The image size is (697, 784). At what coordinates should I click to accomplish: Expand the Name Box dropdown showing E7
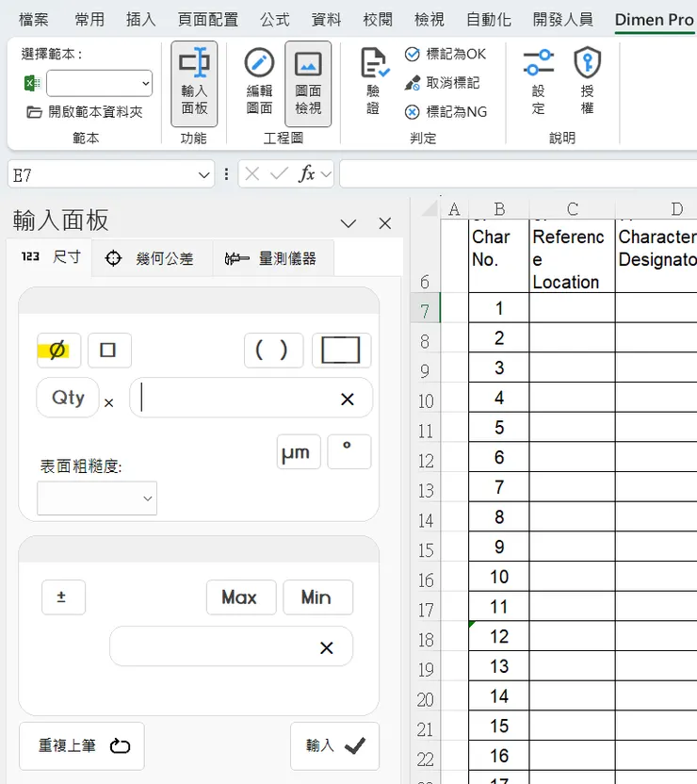(x=203, y=175)
